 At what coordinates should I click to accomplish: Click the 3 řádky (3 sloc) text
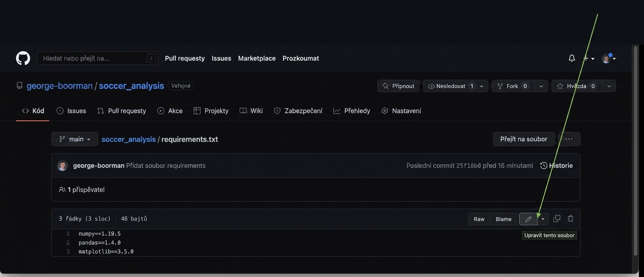(x=85, y=219)
